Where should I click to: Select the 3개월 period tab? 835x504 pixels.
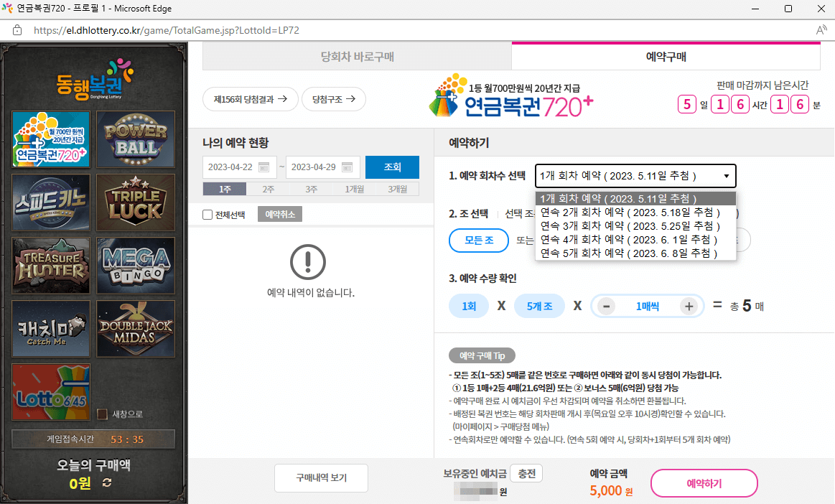point(397,189)
